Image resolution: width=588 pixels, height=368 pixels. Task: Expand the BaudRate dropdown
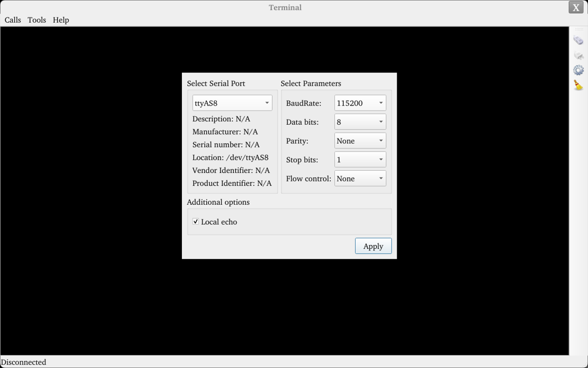click(360, 103)
